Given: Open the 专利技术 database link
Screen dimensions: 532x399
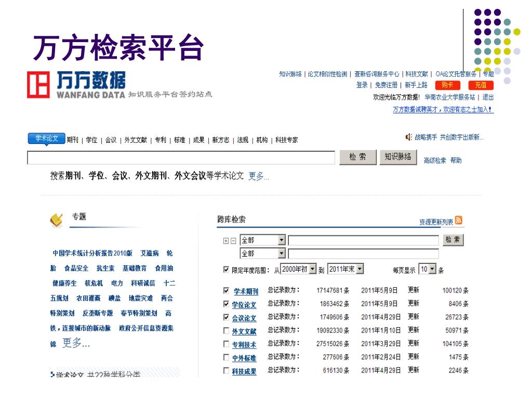Looking at the screenshot, I should tap(244, 345).
